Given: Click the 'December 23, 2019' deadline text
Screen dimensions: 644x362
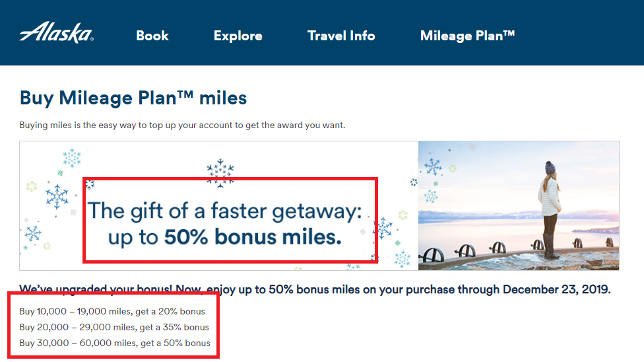Looking at the screenshot, I should pyautogui.click(x=556, y=289).
